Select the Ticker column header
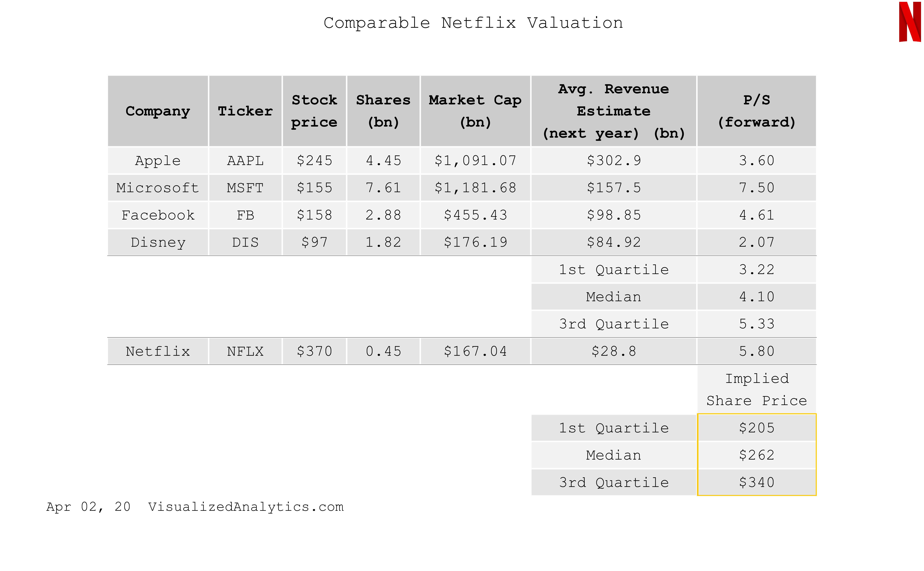The width and height of the screenshot is (924, 571). (245, 111)
